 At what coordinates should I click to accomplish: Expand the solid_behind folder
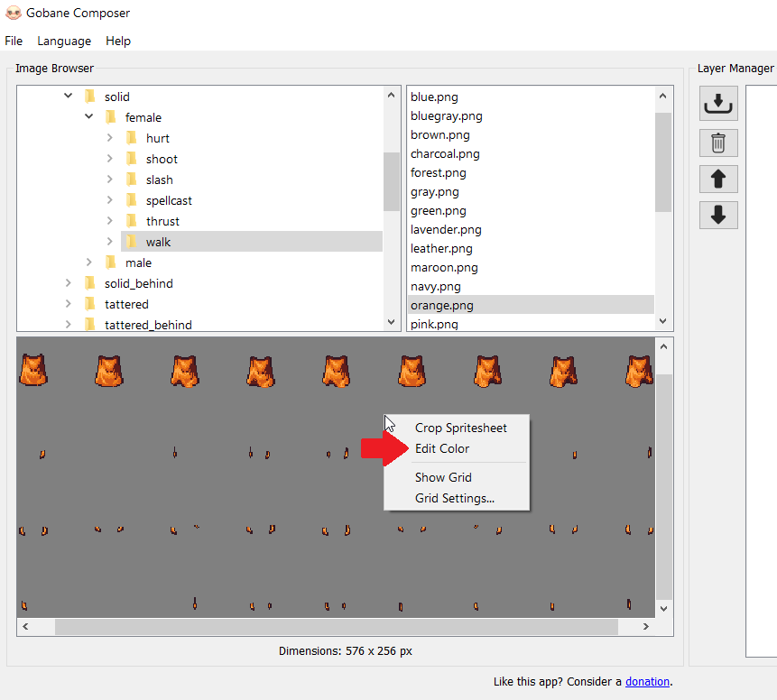pos(69,283)
